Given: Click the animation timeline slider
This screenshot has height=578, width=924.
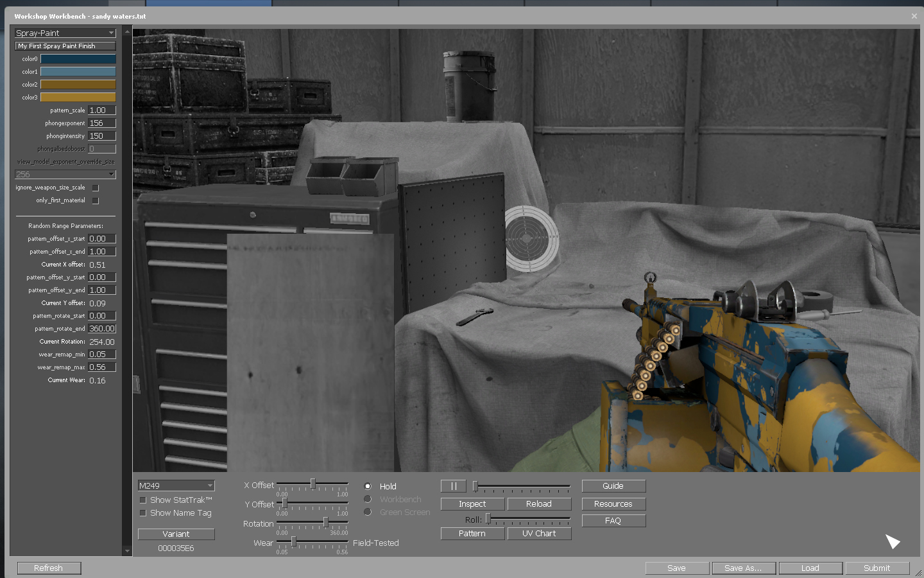Looking at the screenshot, I should coord(521,486).
